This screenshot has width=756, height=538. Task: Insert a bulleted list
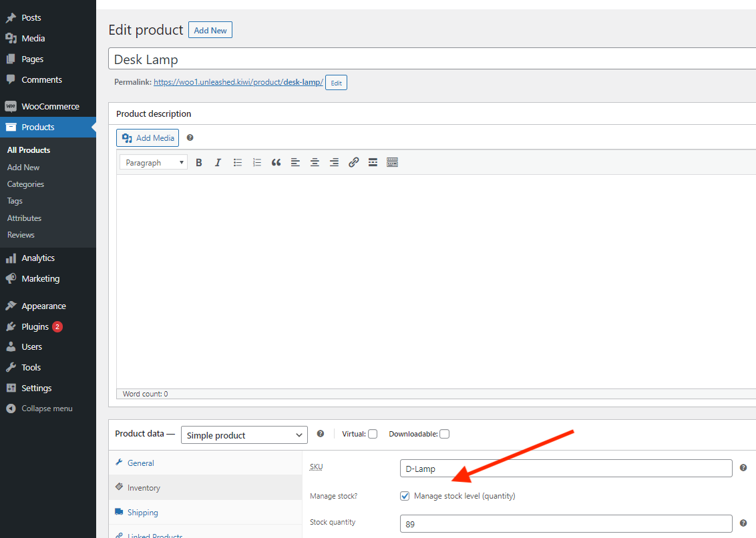(238, 162)
